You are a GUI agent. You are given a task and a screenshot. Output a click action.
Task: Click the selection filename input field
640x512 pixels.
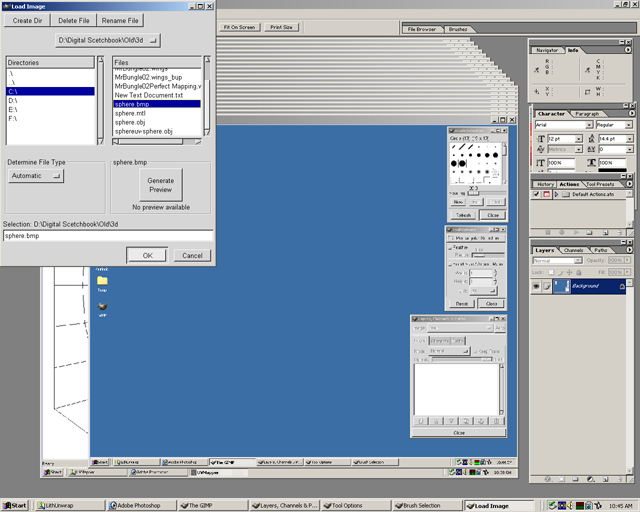point(108,236)
